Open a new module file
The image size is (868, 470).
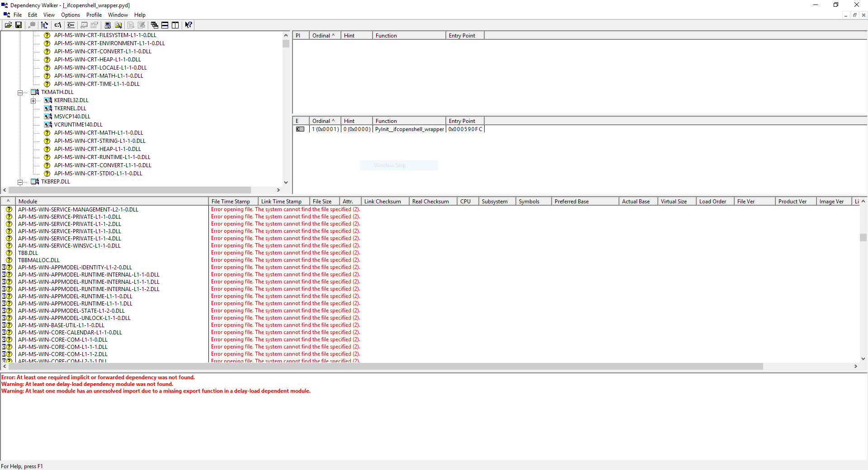pos(8,25)
